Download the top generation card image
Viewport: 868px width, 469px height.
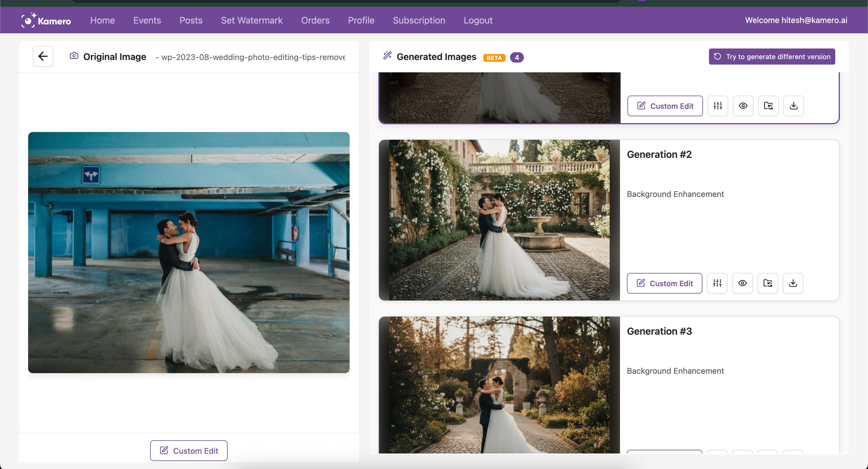click(794, 106)
